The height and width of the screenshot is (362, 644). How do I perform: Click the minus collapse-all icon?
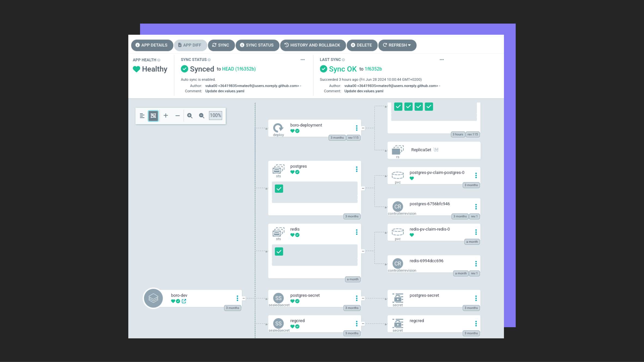click(x=178, y=116)
